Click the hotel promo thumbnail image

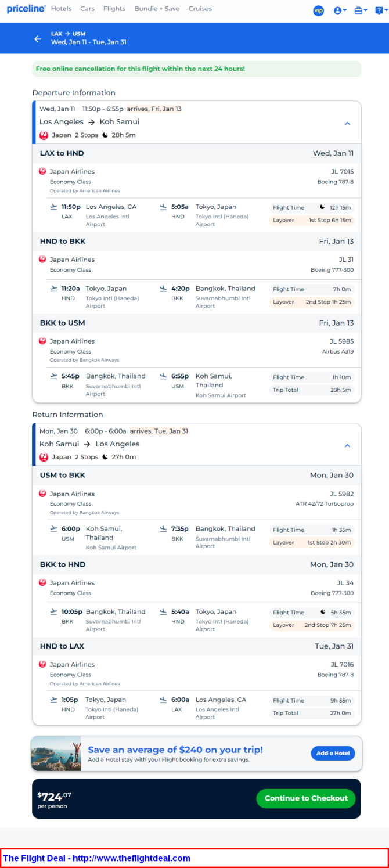click(x=56, y=753)
